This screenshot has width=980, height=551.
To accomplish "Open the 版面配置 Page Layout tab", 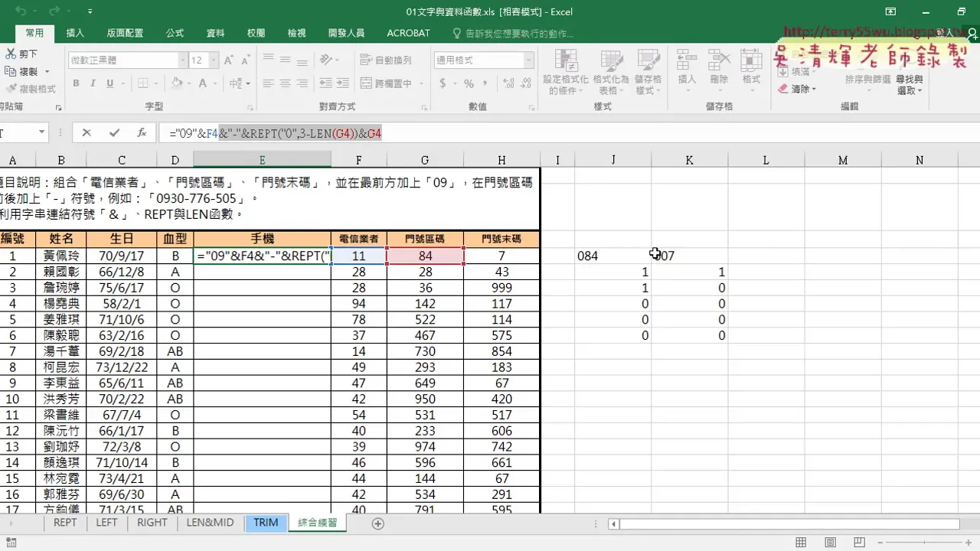I will click(x=125, y=33).
